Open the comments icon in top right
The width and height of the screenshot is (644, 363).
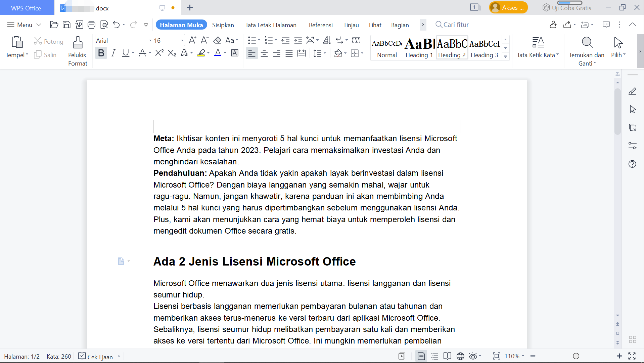pyautogui.click(x=606, y=25)
